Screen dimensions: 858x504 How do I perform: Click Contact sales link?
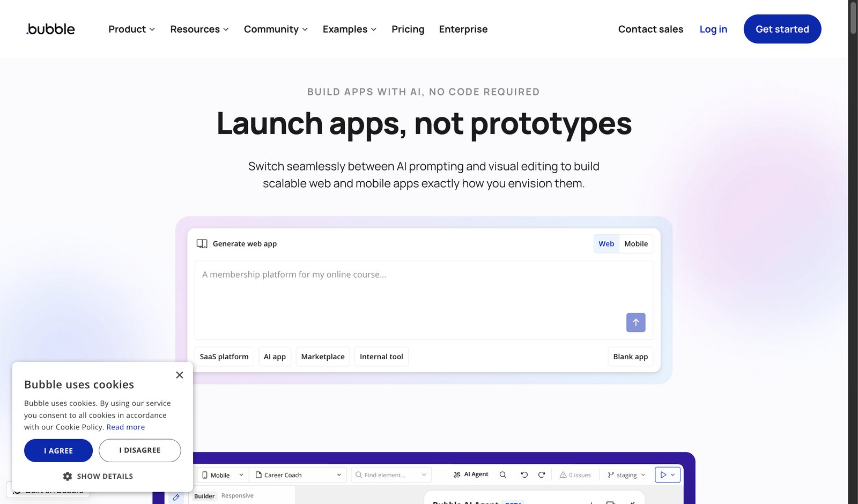(650, 29)
